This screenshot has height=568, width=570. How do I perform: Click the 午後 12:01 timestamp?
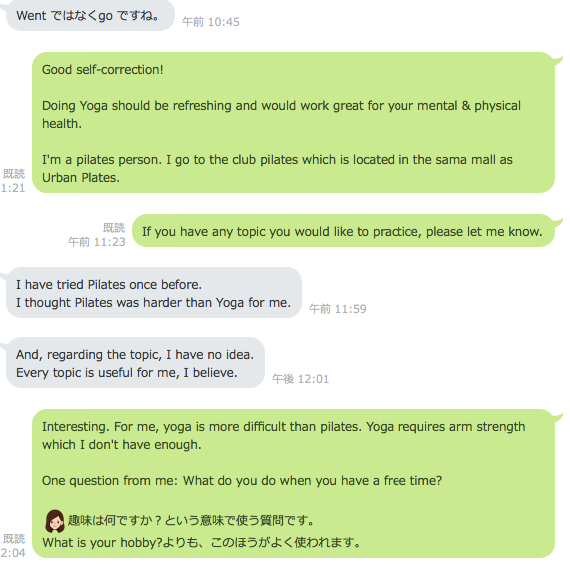[x=301, y=379]
